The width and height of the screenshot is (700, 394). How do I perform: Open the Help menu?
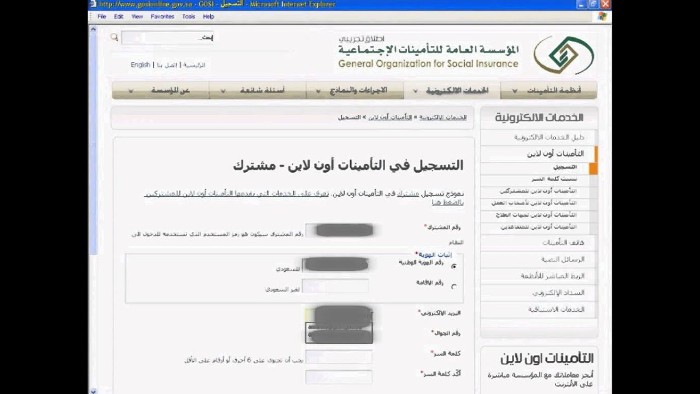click(208, 17)
